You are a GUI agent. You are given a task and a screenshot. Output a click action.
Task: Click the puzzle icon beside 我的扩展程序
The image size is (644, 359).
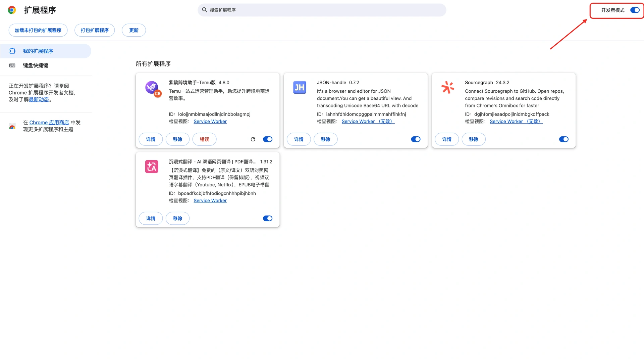(x=12, y=51)
